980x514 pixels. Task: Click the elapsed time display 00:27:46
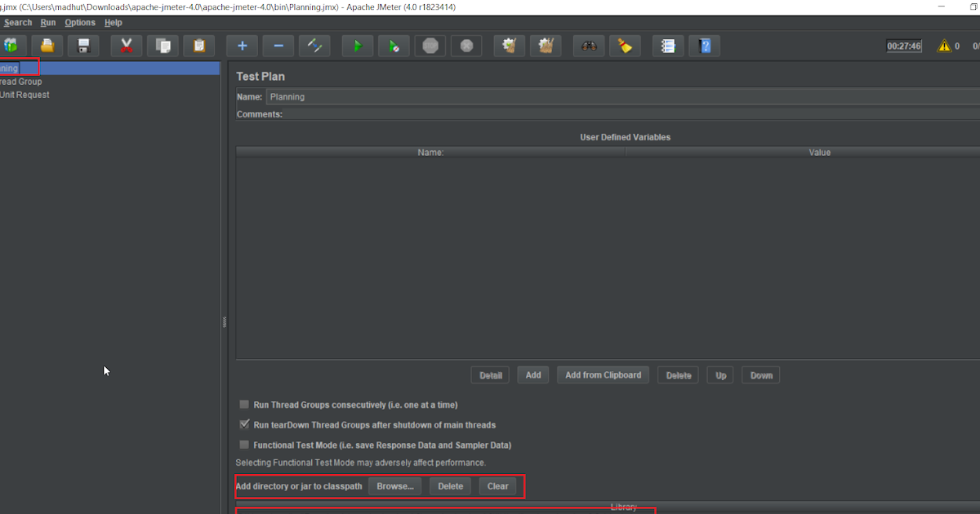coord(902,46)
